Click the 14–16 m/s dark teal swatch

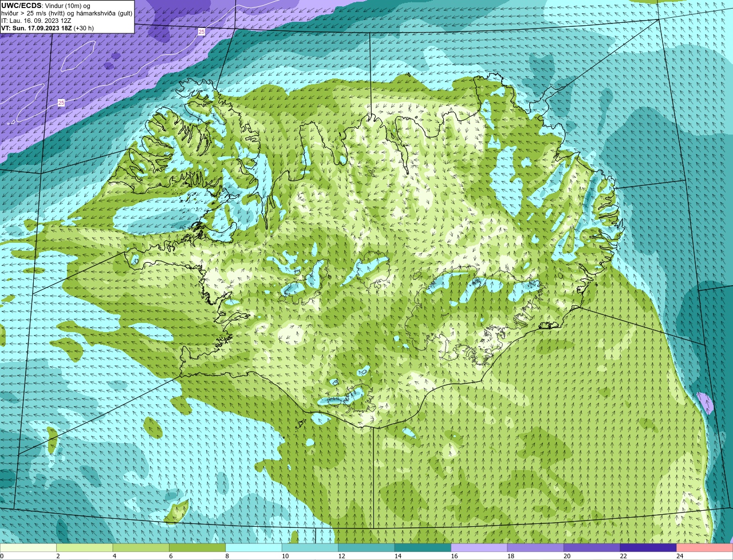(423, 547)
